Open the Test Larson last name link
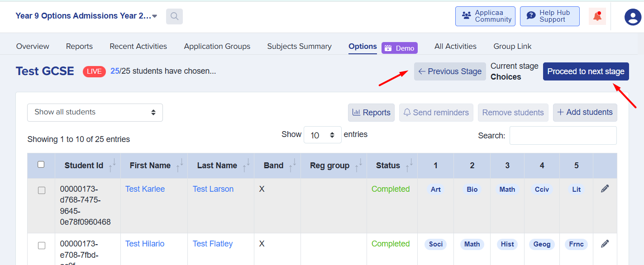 (x=213, y=189)
